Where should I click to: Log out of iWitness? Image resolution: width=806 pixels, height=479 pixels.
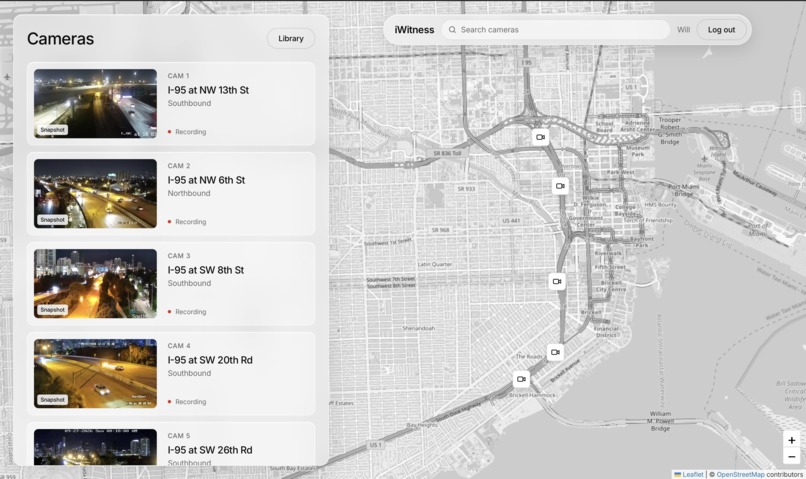(721, 30)
